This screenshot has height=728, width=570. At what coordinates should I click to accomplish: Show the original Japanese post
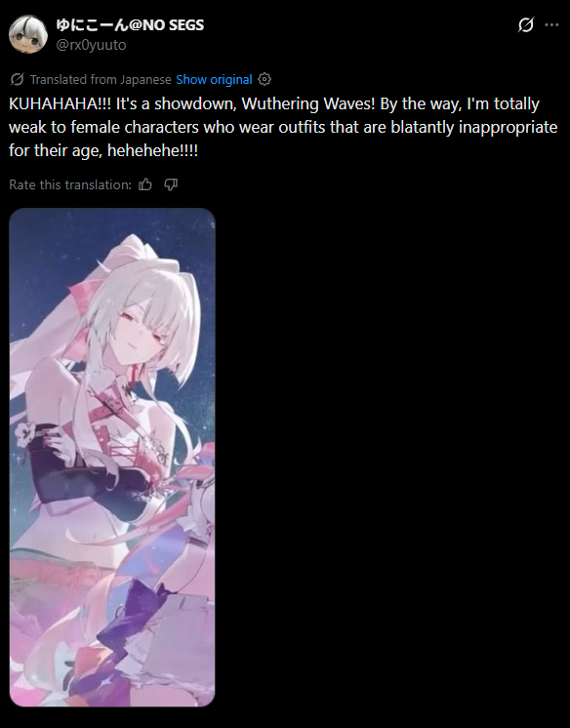click(x=214, y=79)
